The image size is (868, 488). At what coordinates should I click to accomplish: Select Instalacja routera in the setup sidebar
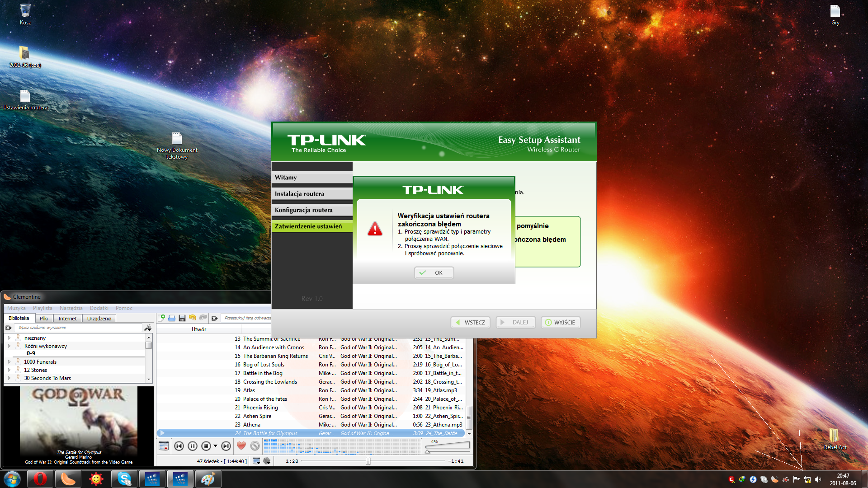click(312, 194)
